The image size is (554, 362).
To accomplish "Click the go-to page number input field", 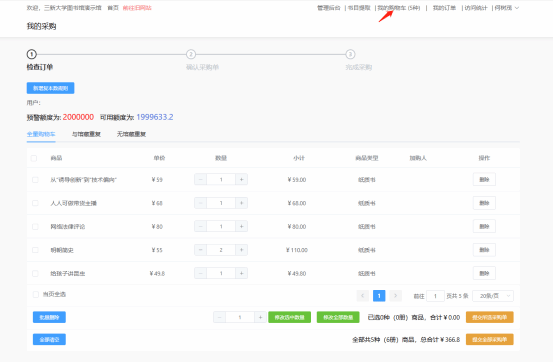I will (435, 296).
